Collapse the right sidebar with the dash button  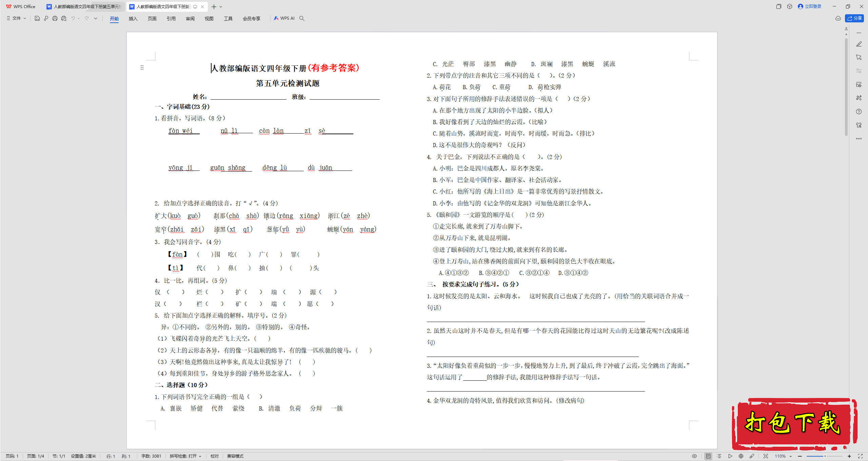859,33
